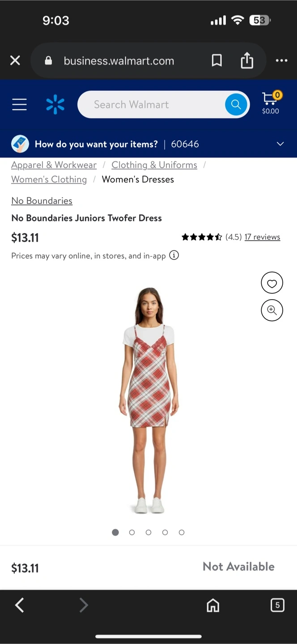Zoom product image with magnifier plus icon

(x=272, y=310)
